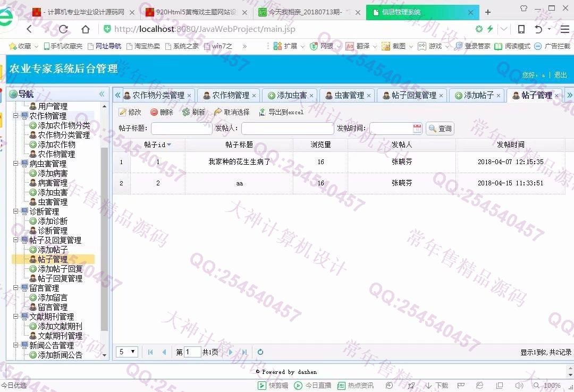This screenshot has height=392, width=574.
Task: Focus the 发帖时间 date field
Action: [x=391, y=129]
